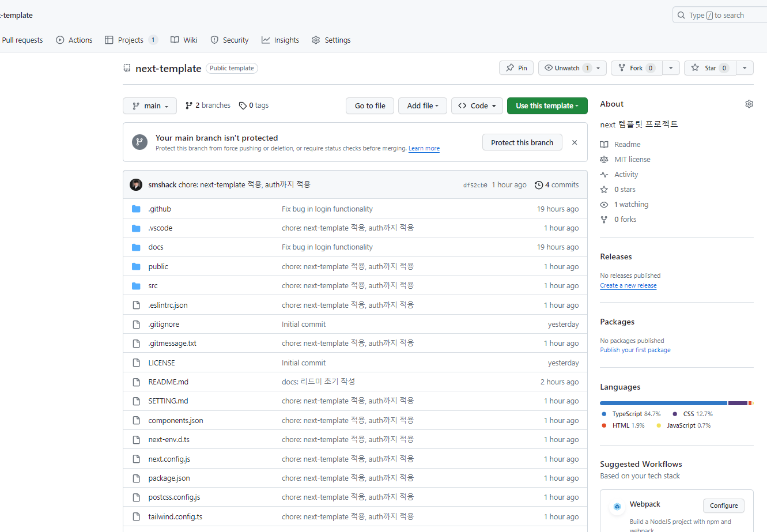Screen dimensions: 767x532
Task: Click the file icon beside .gitignore
Action: click(136, 324)
